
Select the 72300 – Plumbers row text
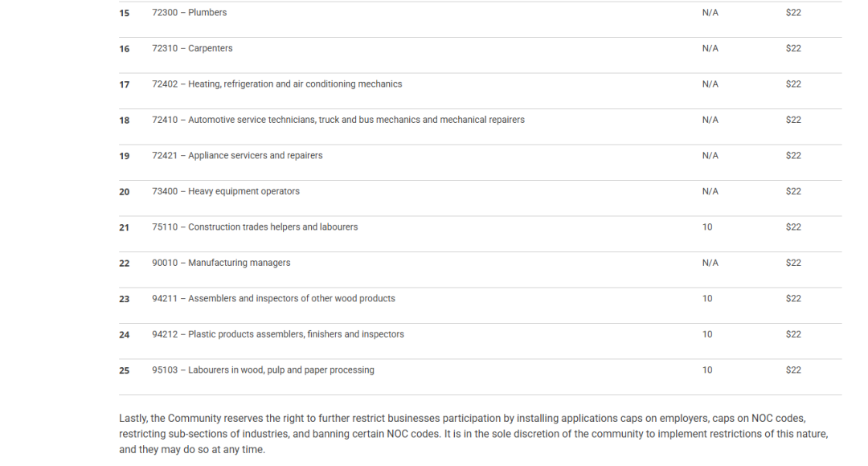190,13
